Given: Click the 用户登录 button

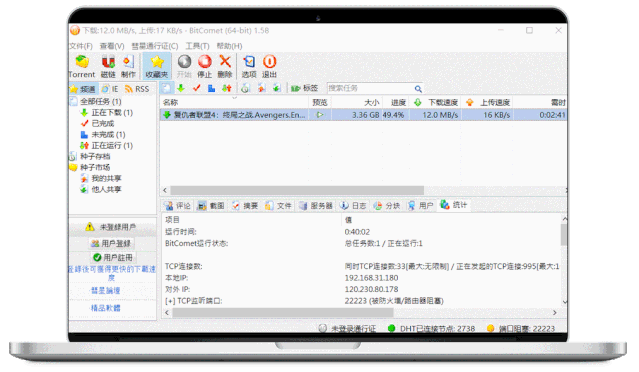Looking at the screenshot, I should click(111, 244).
